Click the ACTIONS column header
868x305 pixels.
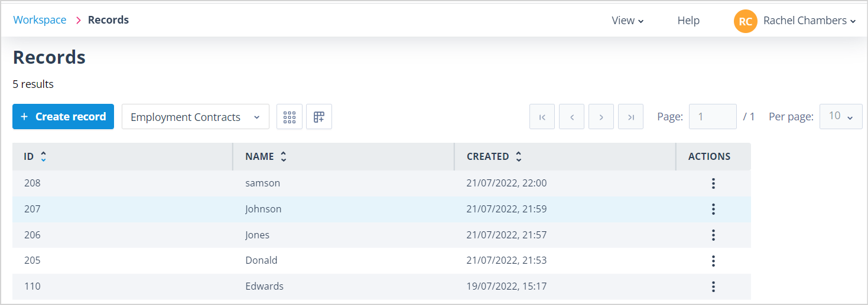click(709, 157)
